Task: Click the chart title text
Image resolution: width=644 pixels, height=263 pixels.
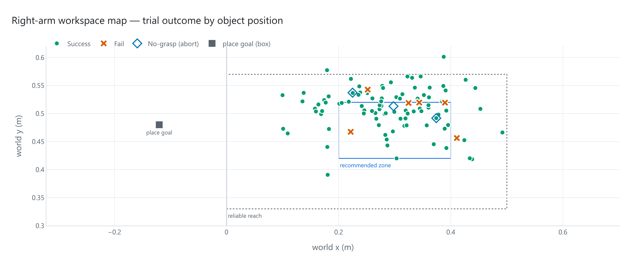Action: 147,21
